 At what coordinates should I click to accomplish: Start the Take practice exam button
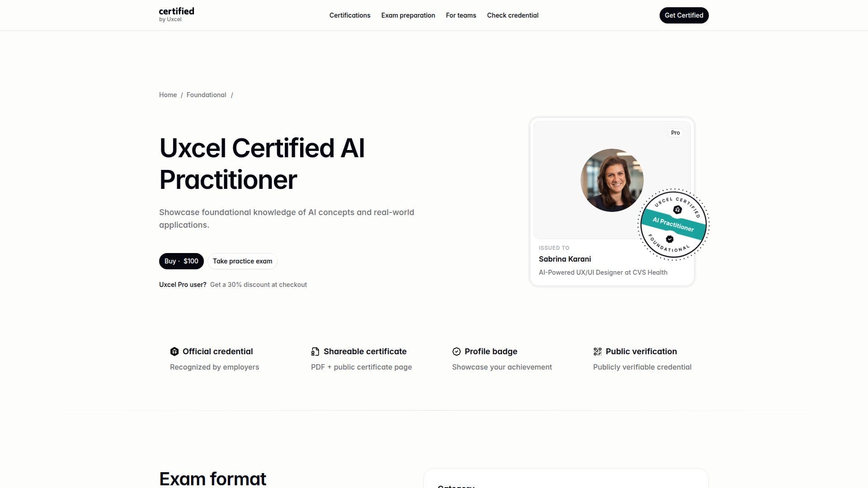coord(242,261)
